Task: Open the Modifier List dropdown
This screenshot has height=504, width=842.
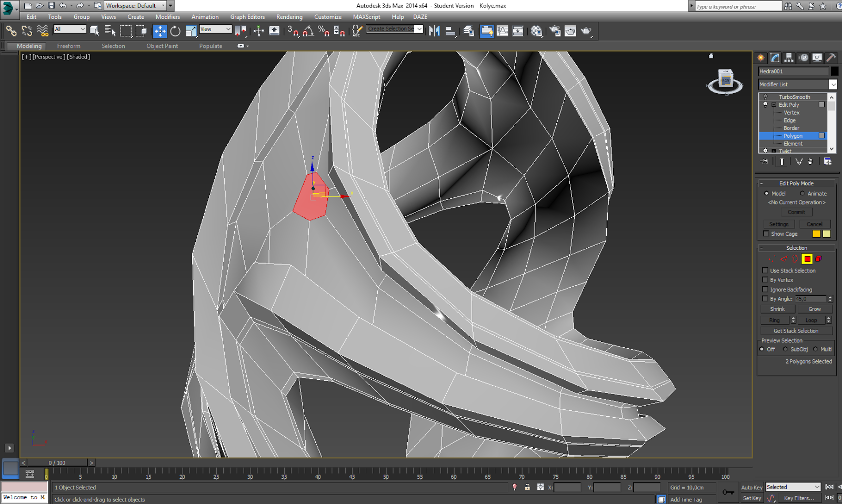Action: pos(833,84)
